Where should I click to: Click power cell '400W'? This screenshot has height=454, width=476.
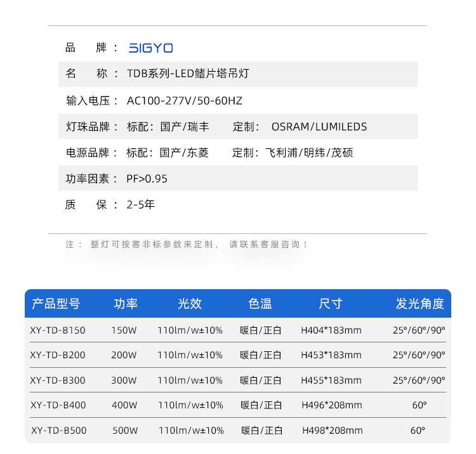click(124, 405)
